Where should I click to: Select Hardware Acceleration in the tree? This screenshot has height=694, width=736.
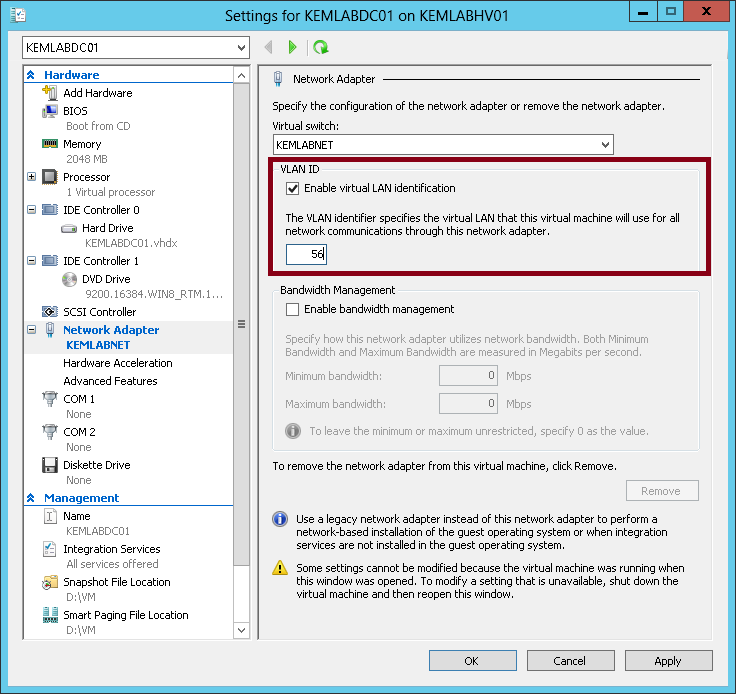click(x=118, y=363)
